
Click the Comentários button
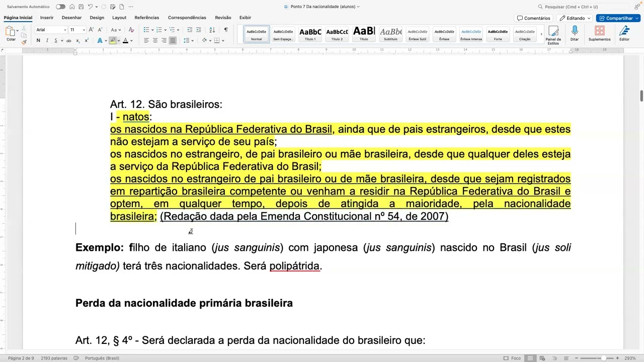[x=534, y=18]
